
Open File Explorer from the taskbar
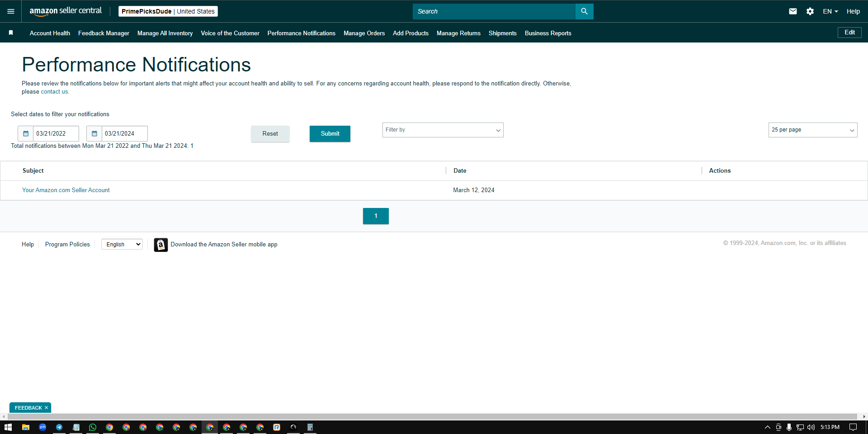[26, 427]
